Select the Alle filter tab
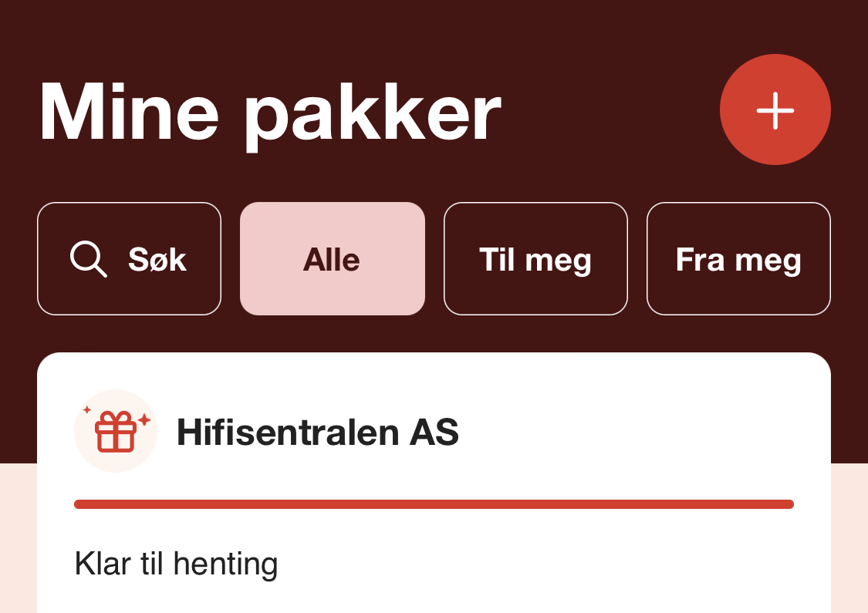The width and height of the screenshot is (868, 613). point(332,259)
